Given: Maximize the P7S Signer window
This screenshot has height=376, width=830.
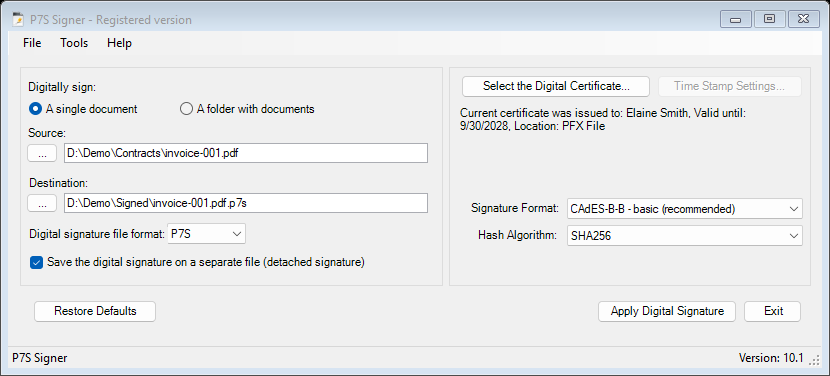Looking at the screenshot, I should (769, 20).
